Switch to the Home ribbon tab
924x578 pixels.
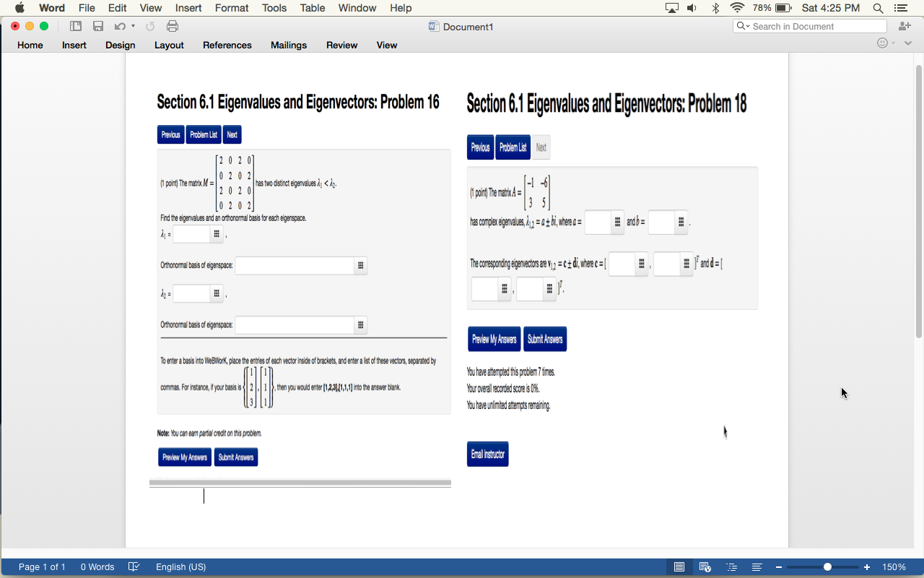tap(30, 45)
